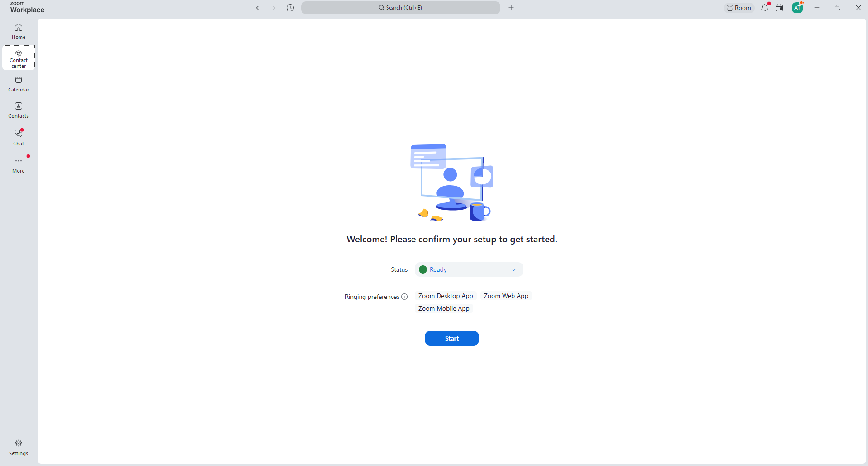Viewport: 868px width, 466px height.
Task: Open the Chat sidebar icon
Action: pos(19,138)
